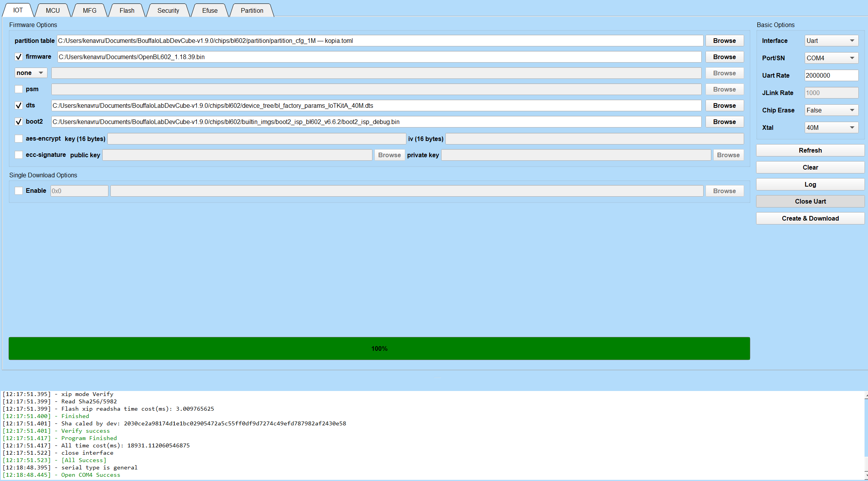Screen dimensions: 868x481
Task: Browse for the firmware bin file
Action: point(724,57)
